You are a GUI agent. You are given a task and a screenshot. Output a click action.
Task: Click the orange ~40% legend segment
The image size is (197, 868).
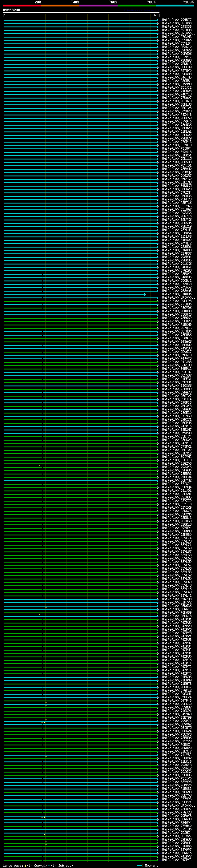[60, 6]
